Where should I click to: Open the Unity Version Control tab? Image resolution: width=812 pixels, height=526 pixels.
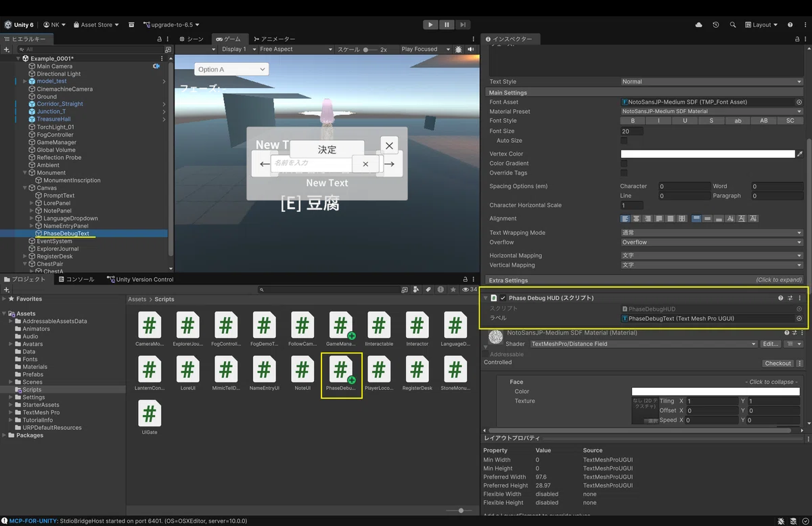coord(141,280)
